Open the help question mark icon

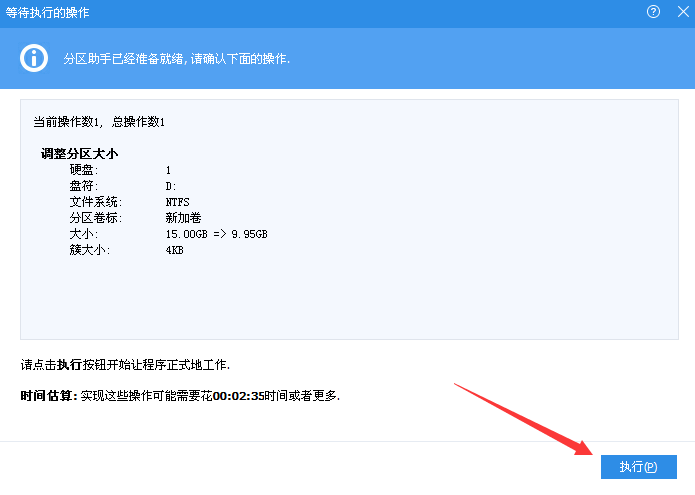[653, 12]
